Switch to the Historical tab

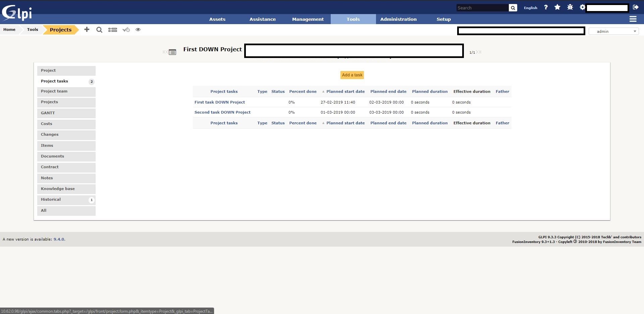coord(66,200)
